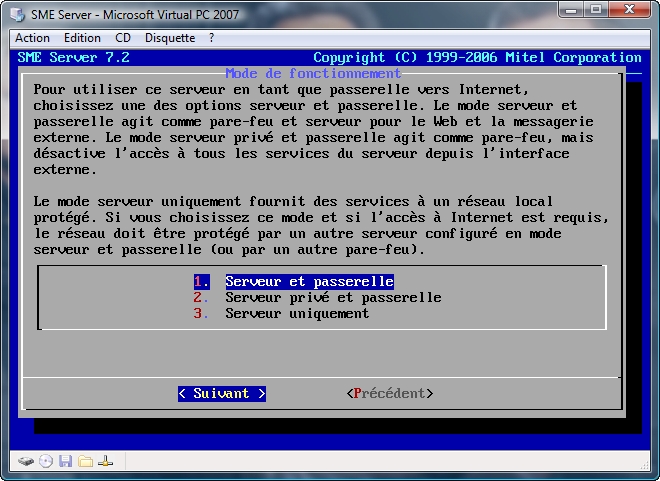The height and width of the screenshot is (481, 660).
Task: Click the Précédent button
Action: (x=390, y=393)
